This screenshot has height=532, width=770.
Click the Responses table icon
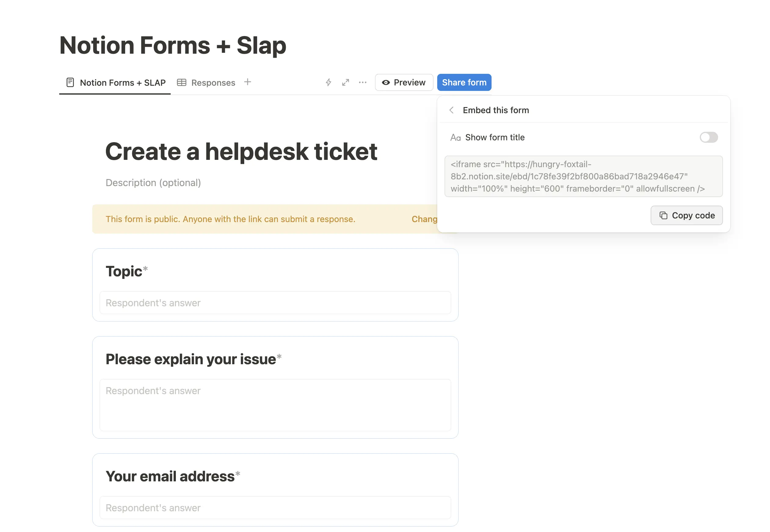(181, 82)
